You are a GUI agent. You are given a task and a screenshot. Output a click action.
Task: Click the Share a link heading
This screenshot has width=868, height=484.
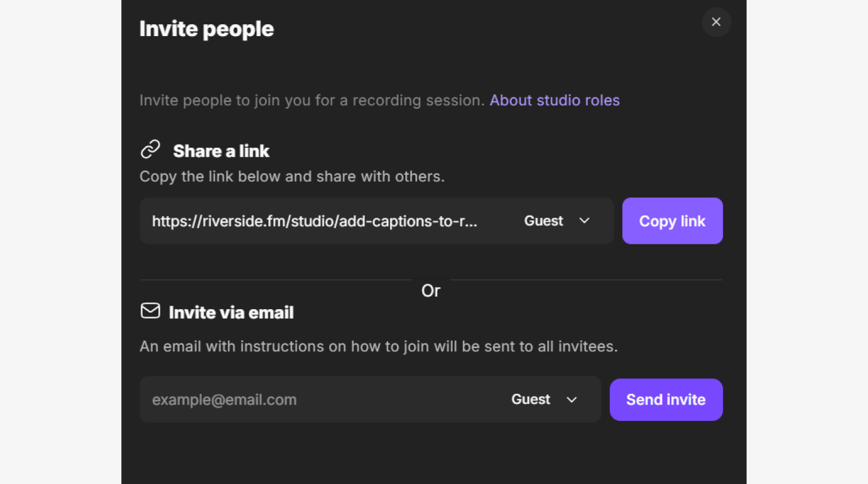(x=221, y=151)
